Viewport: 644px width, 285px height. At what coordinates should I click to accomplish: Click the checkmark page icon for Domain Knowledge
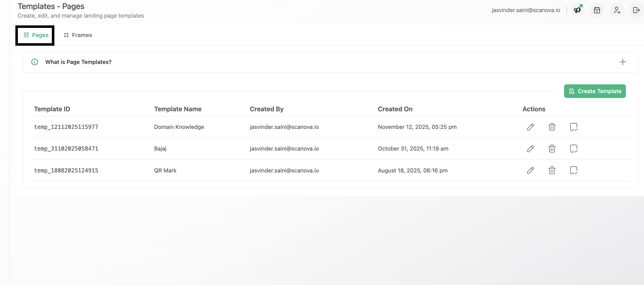[x=574, y=127]
